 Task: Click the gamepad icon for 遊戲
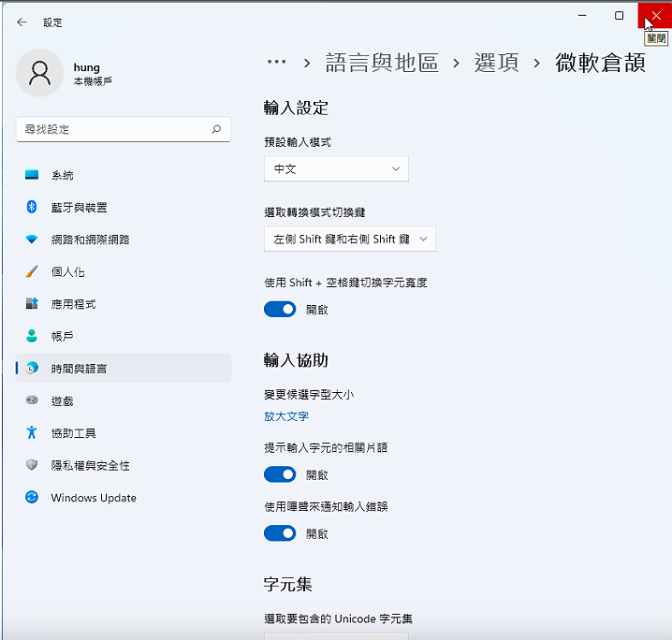pyautogui.click(x=32, y=400)
